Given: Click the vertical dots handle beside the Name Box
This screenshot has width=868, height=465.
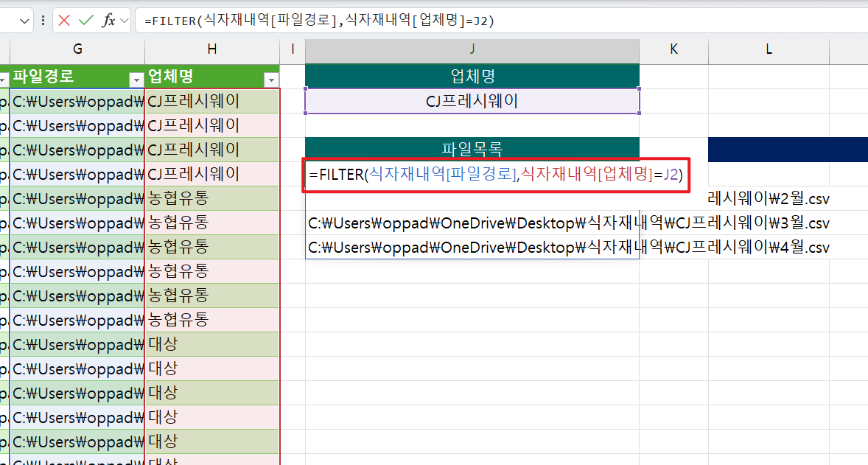Looking at the screenshot, I should click(43, 21).
